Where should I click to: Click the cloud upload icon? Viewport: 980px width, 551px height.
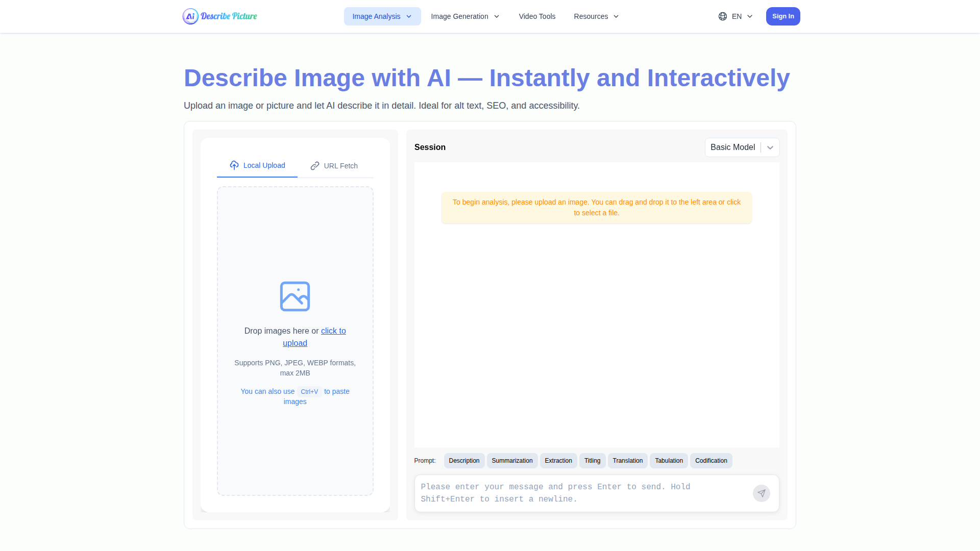[234, 165]
